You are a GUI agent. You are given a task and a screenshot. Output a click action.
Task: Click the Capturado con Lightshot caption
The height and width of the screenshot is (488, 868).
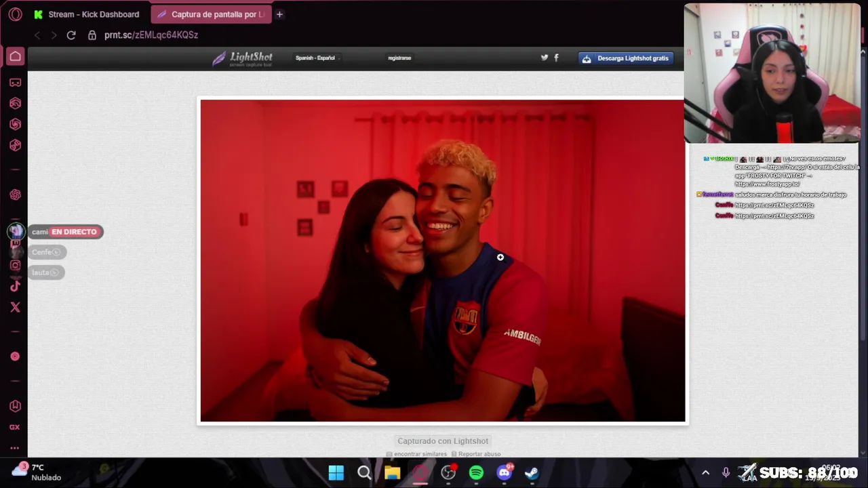tap(443, 441)
